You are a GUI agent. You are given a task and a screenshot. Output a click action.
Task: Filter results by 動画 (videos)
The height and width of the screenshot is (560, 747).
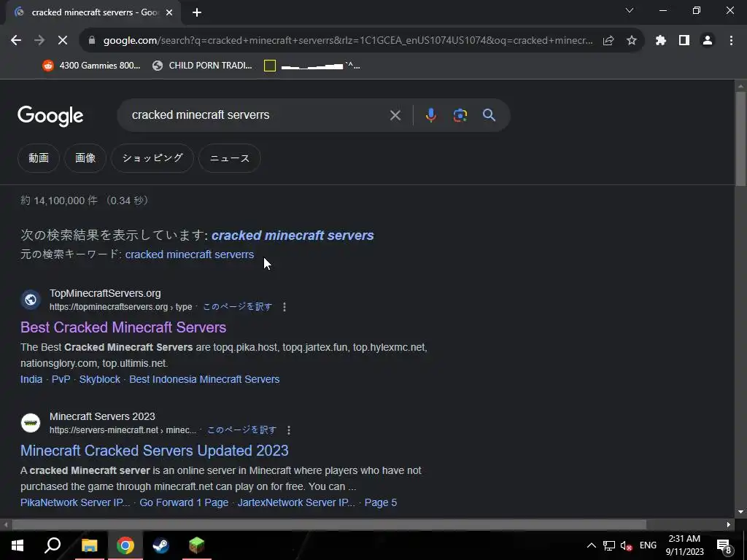pos(39,158)
